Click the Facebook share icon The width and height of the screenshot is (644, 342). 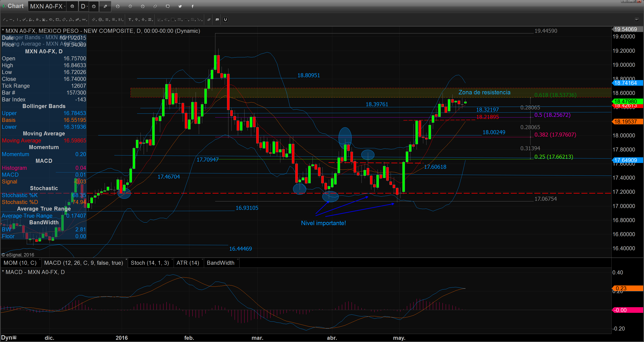193,6
